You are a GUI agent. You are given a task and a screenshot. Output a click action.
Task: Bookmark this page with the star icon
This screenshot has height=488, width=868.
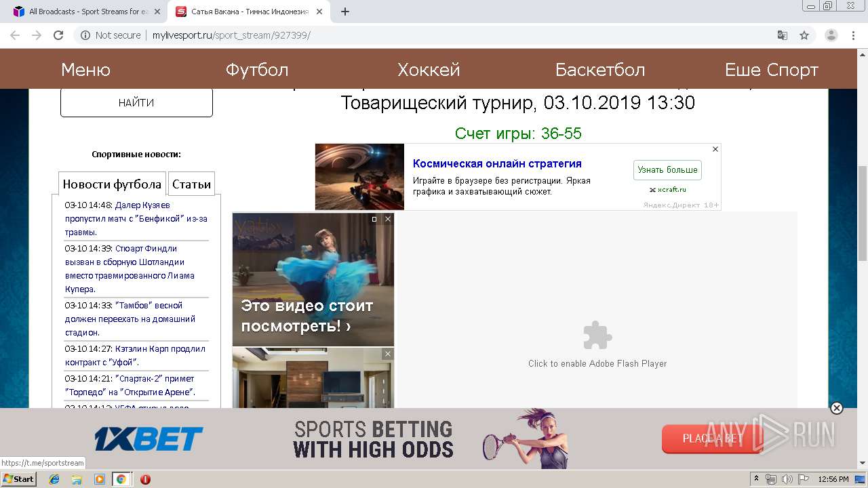point(804,35)
